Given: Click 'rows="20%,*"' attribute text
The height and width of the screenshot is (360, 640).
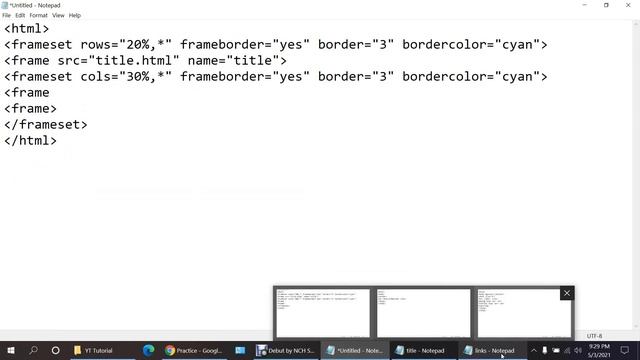Looking at the screenshot, I should pyautogui.click(x=126, y=44).
